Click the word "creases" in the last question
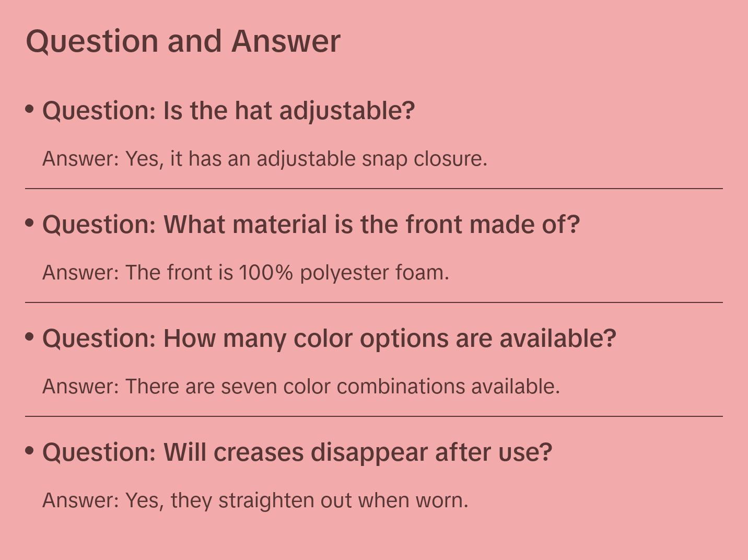The width and height of the screenshot is (748, 560). pyautogui.click(x=258, y=452)
